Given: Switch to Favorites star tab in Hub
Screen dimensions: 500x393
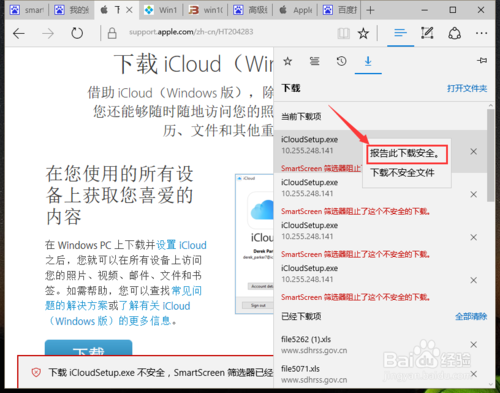Looking at the screenshot, I should click(288, 61).
